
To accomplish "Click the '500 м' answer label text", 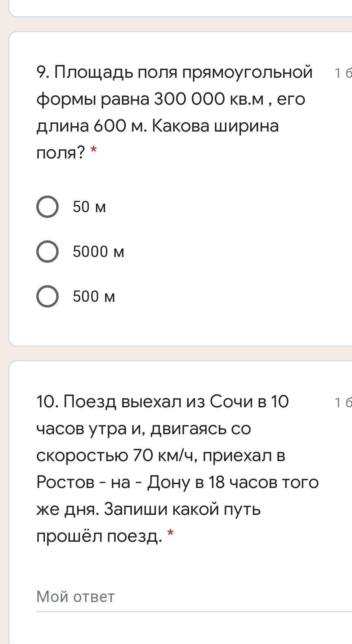I will 94,296.
